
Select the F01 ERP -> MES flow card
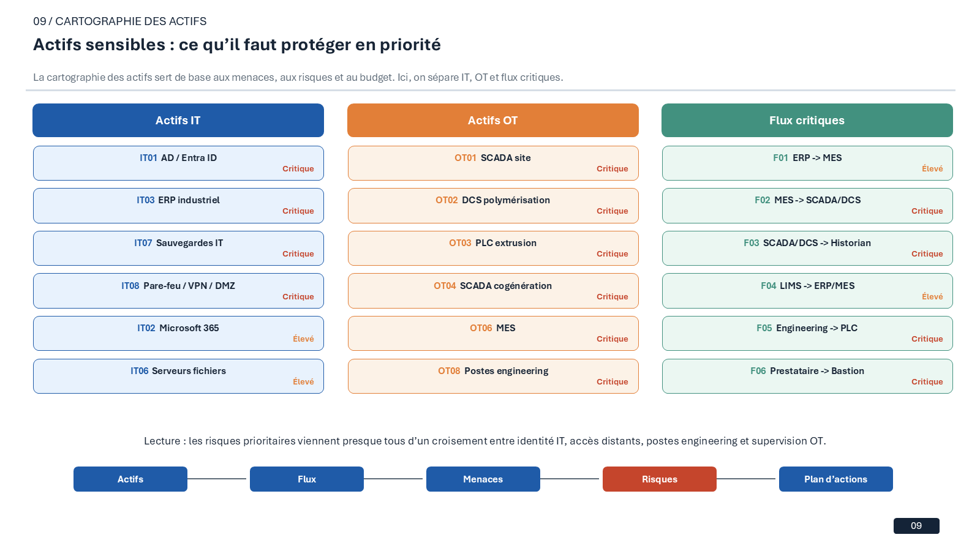tap(807, 163)
